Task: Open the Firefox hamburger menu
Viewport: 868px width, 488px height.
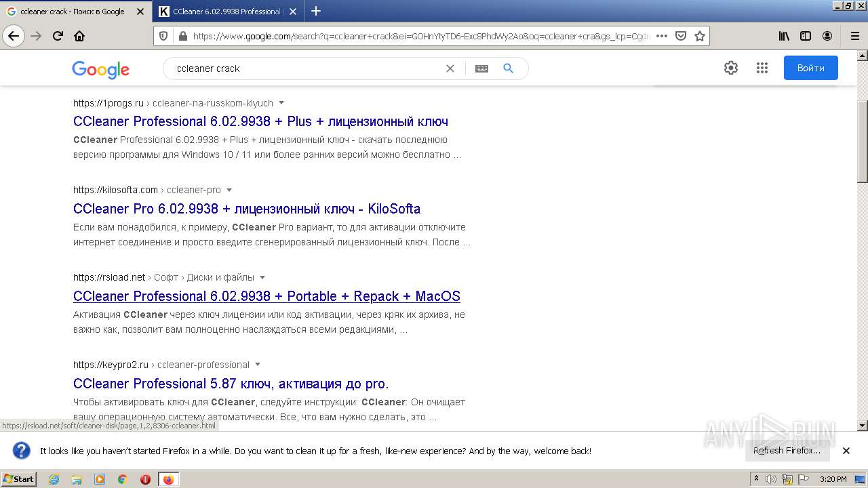Action: (x=854, y=36)
